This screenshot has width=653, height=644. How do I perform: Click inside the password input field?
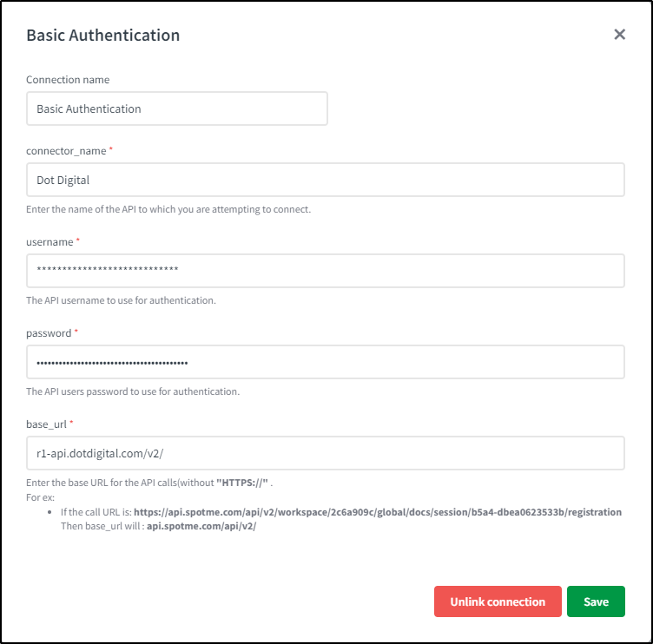[x=326, y=362]
